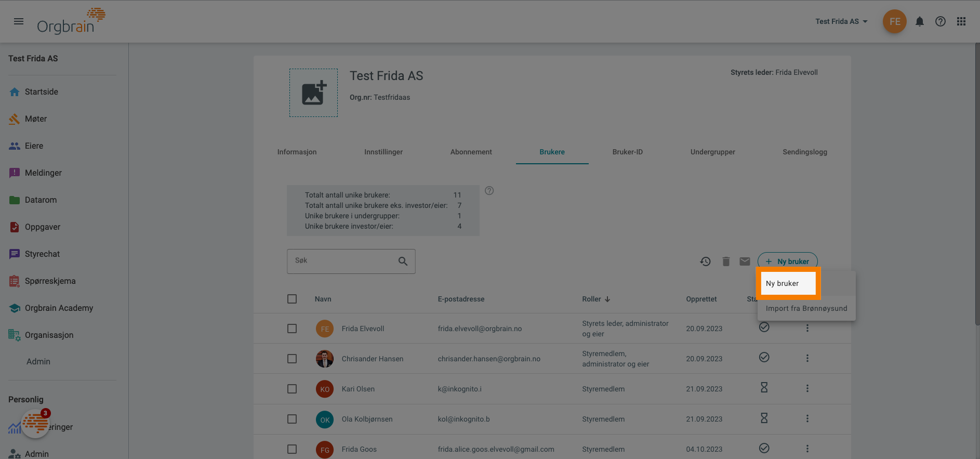980x459 pixels.
Task: Check the box for Ola Kolbjørnsen
Action: coord(292,419)
